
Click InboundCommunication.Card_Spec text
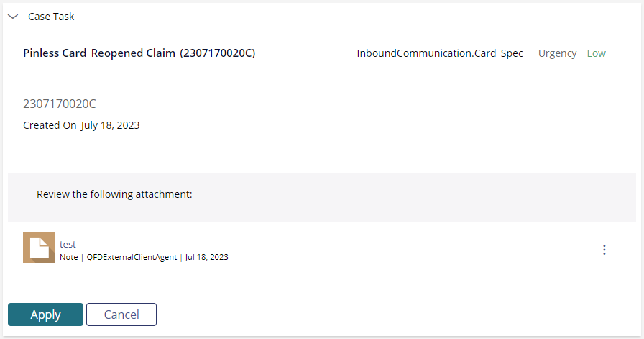tap(440, 53)
